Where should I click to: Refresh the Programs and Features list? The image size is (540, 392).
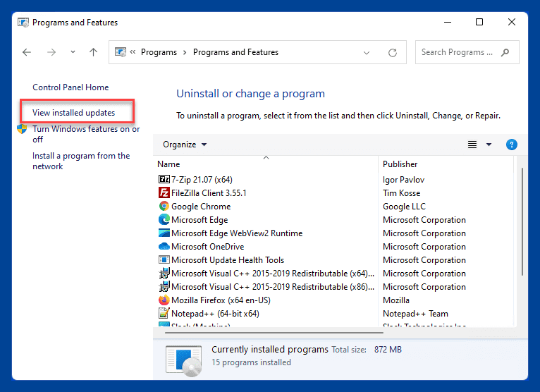[393, 53]
